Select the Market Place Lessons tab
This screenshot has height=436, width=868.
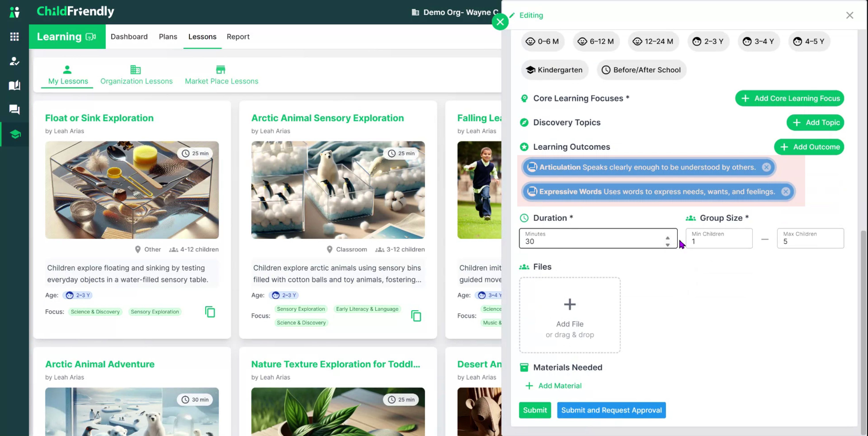(x=221, y=75)
